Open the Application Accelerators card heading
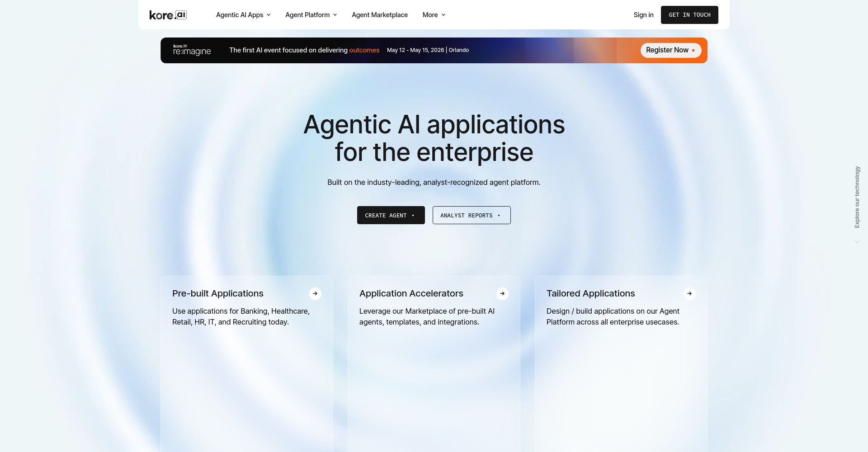 tap(411, 293)
